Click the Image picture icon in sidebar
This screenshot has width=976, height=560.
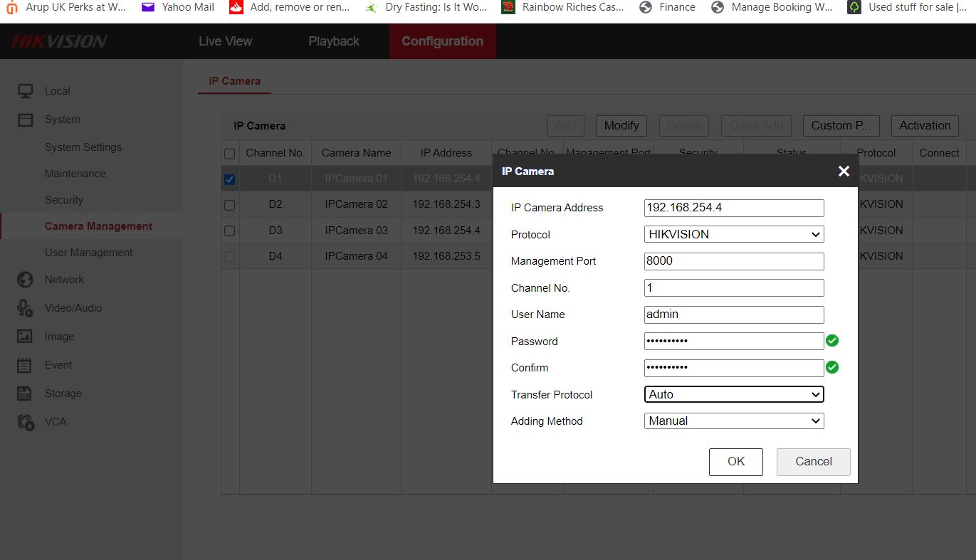point(25,337)
